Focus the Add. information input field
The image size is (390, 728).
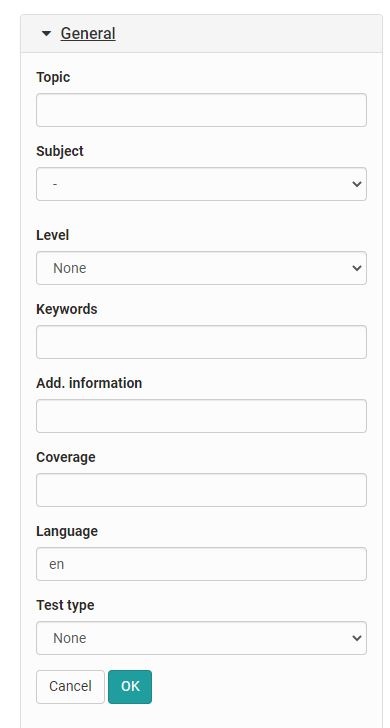tap(202, 416)
